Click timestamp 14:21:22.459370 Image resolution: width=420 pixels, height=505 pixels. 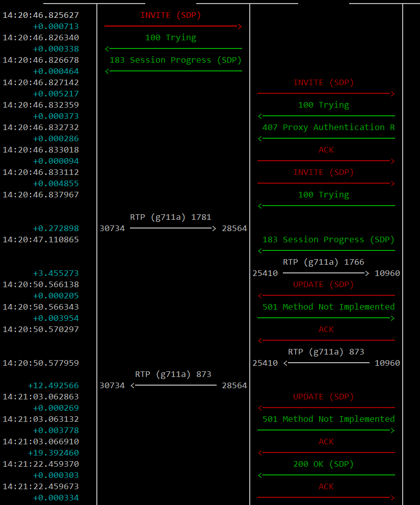coord(41,464)
